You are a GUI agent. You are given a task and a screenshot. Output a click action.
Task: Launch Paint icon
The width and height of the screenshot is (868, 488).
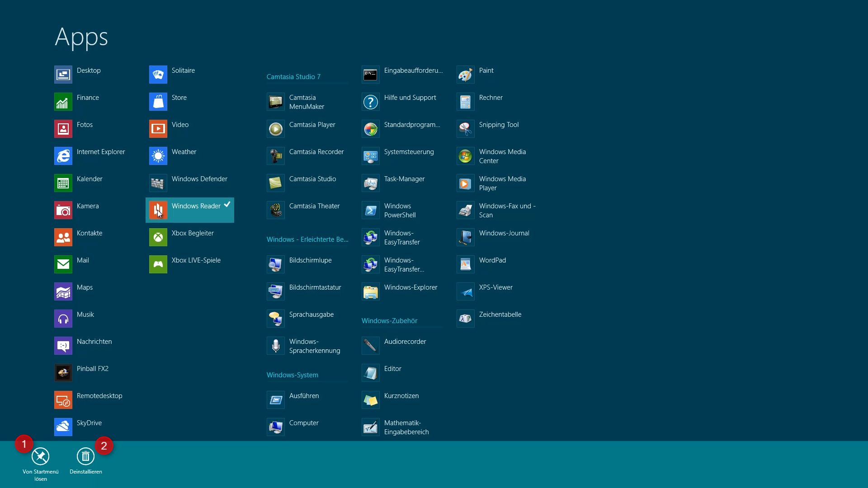click(466, 75)
